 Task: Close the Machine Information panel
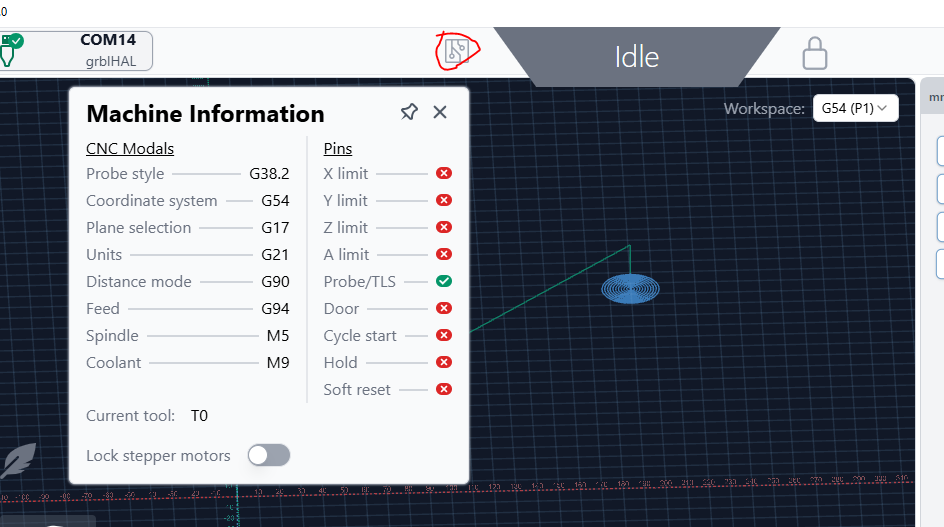click(x=440, y=112)
